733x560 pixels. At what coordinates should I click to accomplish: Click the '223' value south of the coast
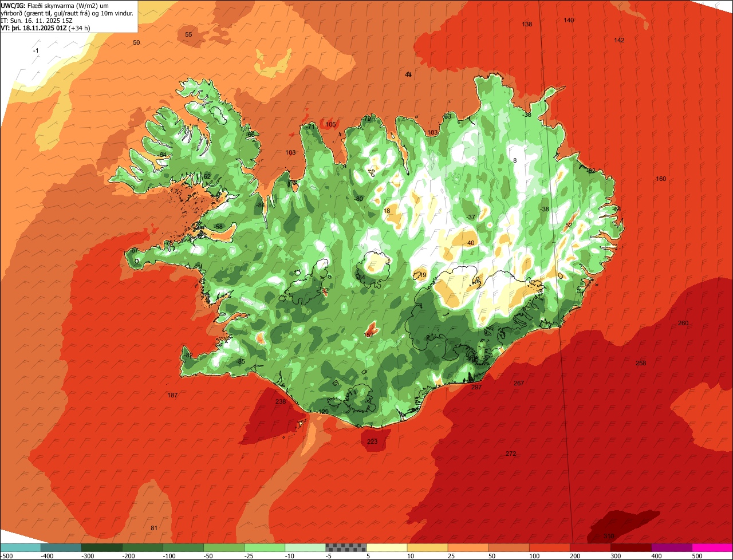point(372,441)
